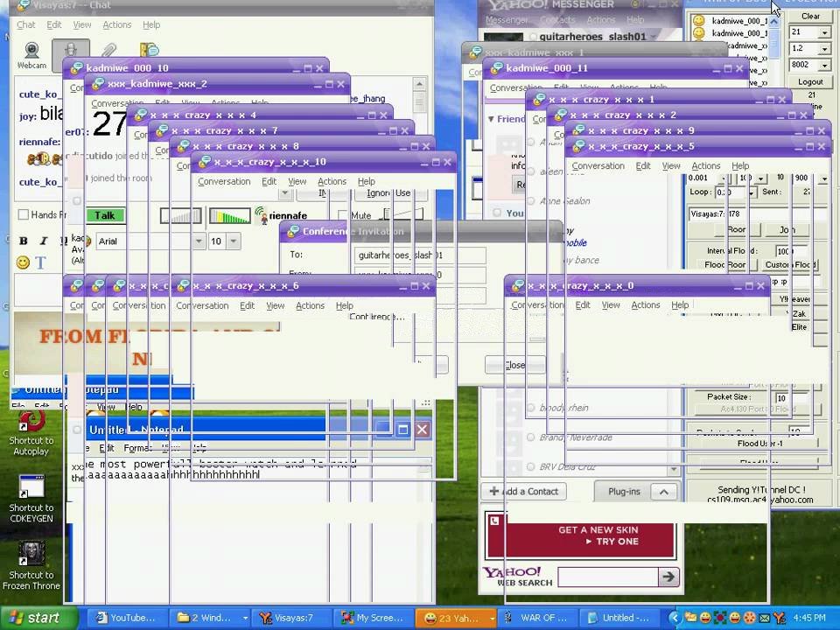Click the gray microphone level meter
The image size is (840, 630).
coord(180,215)
